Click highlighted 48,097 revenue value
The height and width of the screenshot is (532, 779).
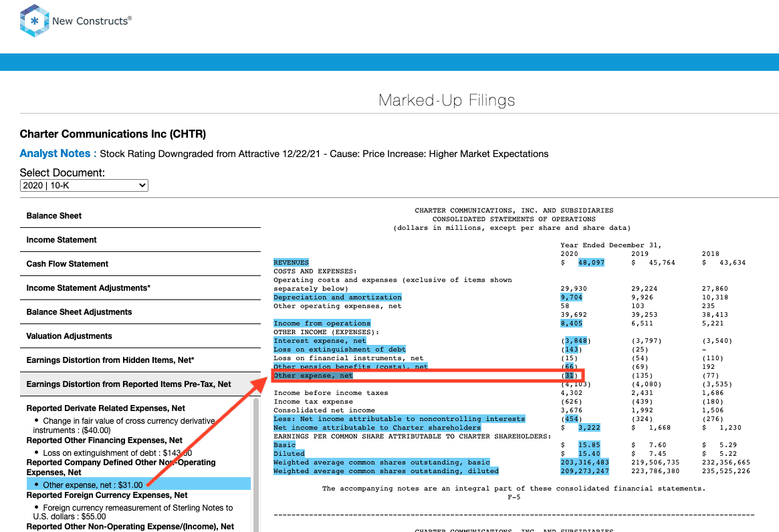pyautogui.click(x=591, y=262)
